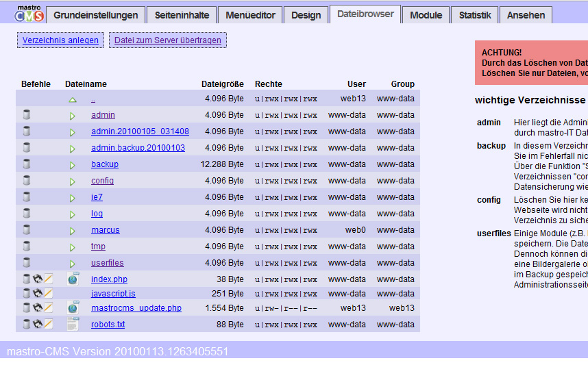Expand ie7 directory green arrow

[73, 199]
